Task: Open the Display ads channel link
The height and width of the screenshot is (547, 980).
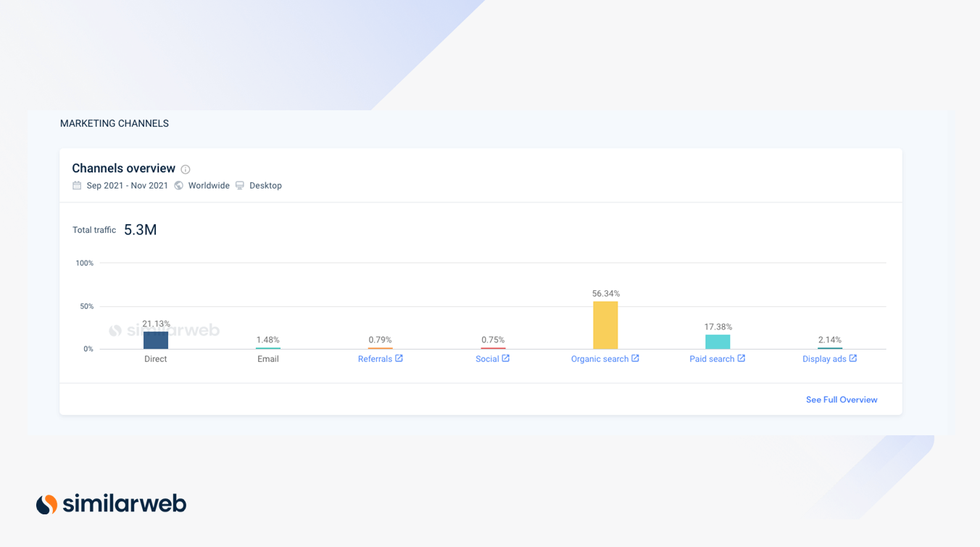Action: [x=825, y=358]
